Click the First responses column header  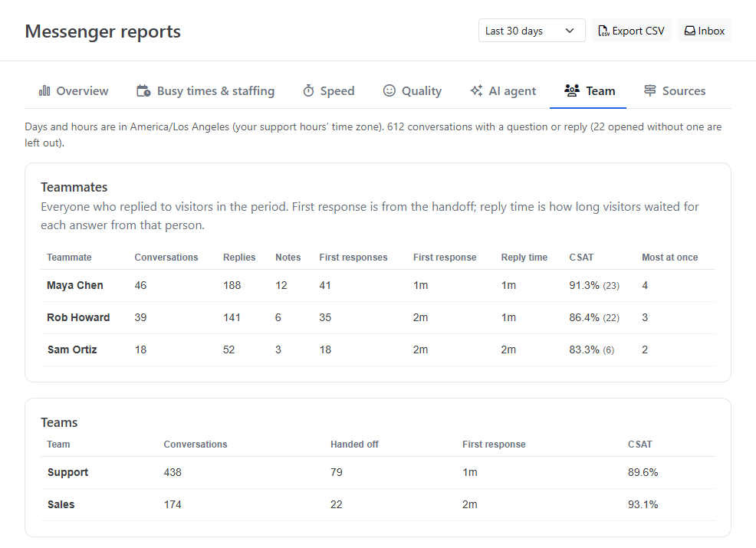point(353,258)
